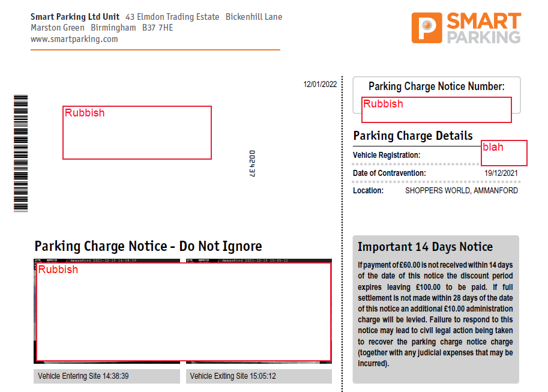This screenshot has width=548, height=392.
Task: Click the £100.00 amount in the notice
Action: (x=428, y=287)
